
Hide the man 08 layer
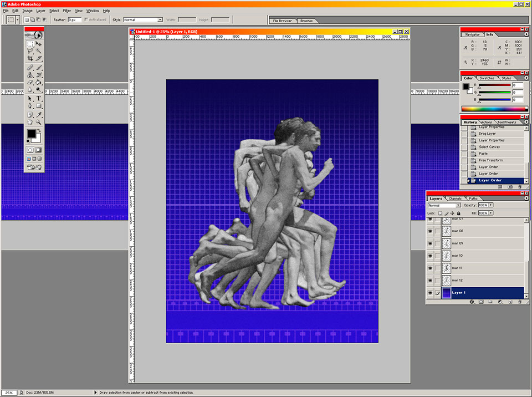click(430, 231)
